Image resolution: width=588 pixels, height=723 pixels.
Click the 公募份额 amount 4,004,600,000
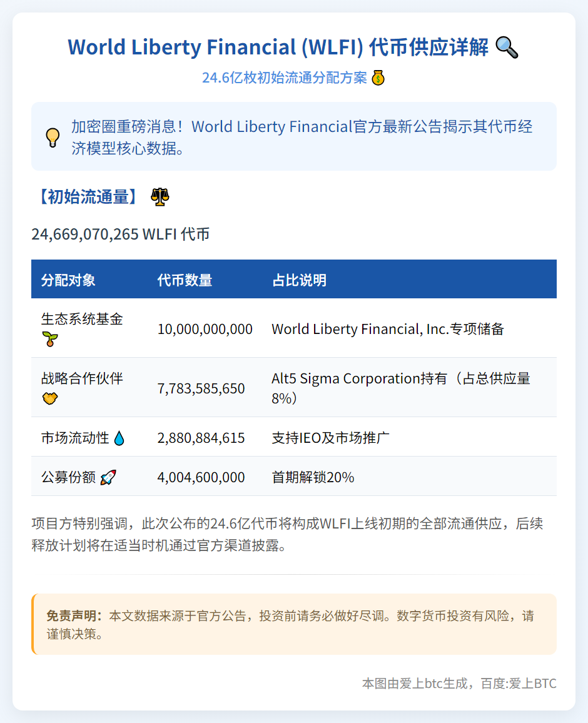pyautogui.click(x=200, y=475)
